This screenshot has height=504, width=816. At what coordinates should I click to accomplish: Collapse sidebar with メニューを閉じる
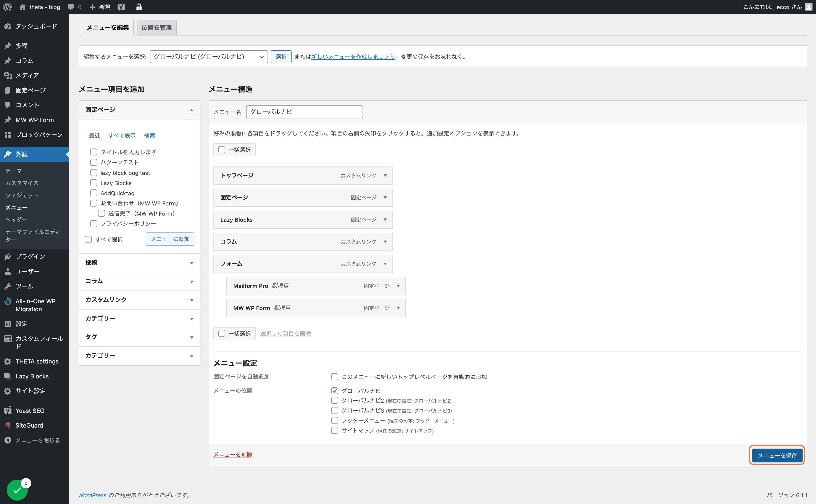35,440
